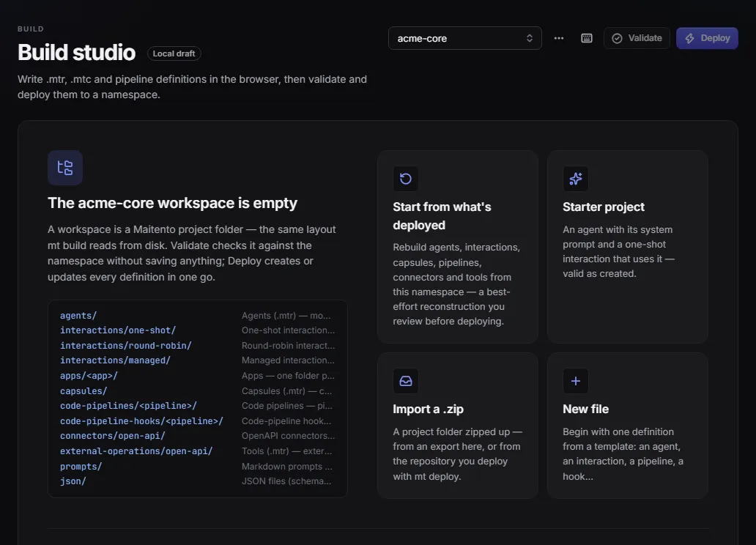The image size is (756, 545).
Task: Click the rebuild icon in Start from what's deployed
Action: [406, 179]
